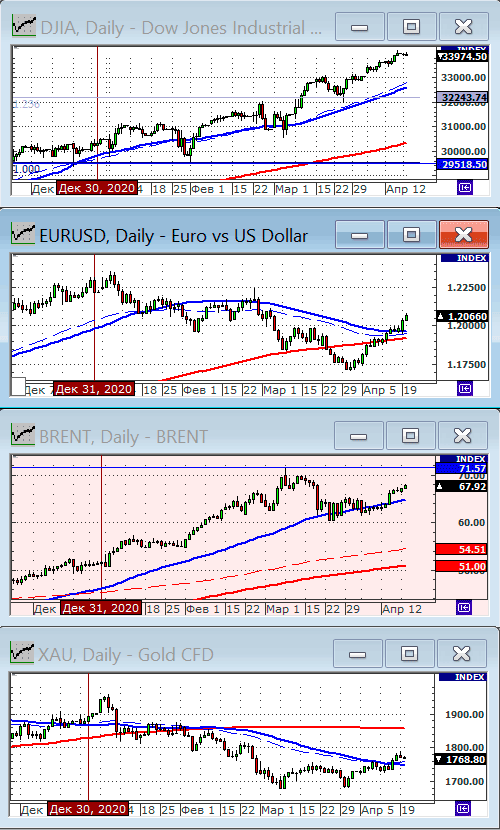
Task: Click the 29518.50 blue price label
Action: click(462, 165)
